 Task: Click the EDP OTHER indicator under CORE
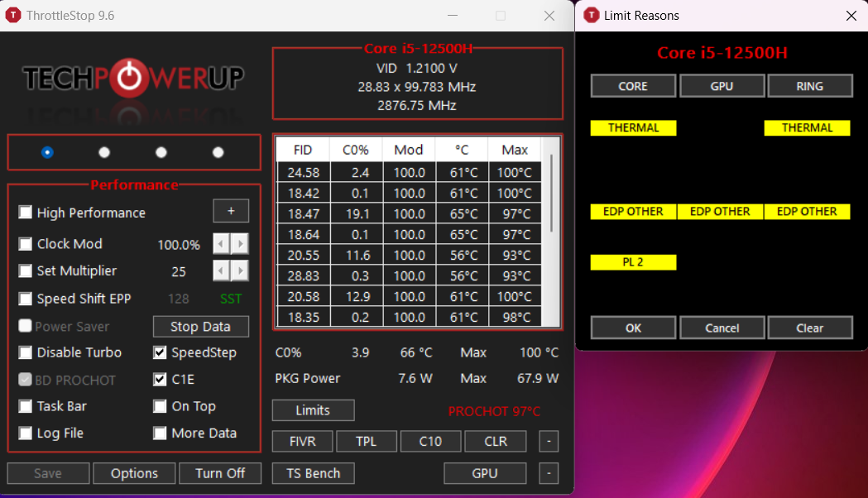point(633,212)
